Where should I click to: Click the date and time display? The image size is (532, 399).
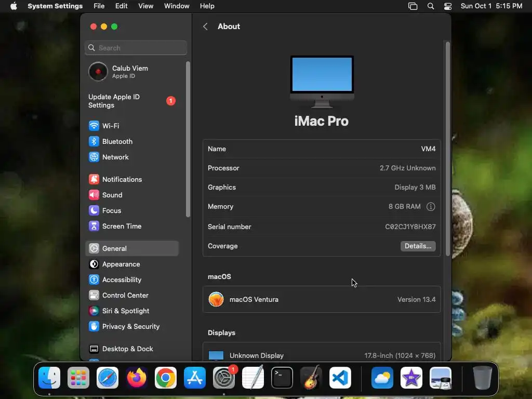coord(491,6)
